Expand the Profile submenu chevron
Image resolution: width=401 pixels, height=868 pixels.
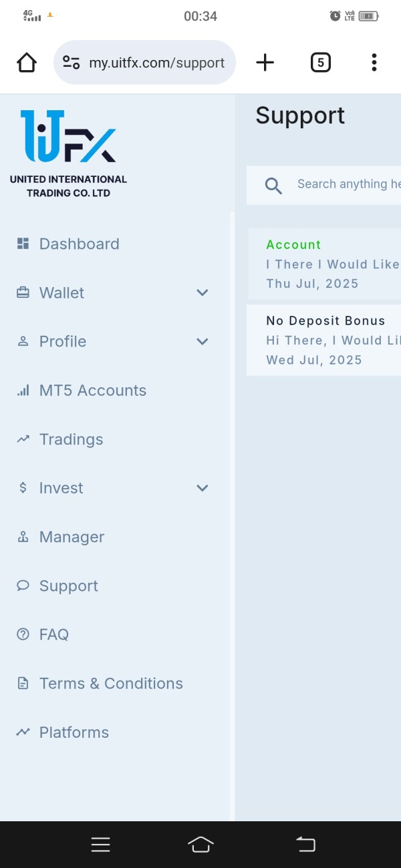click(x=203, y=341)
